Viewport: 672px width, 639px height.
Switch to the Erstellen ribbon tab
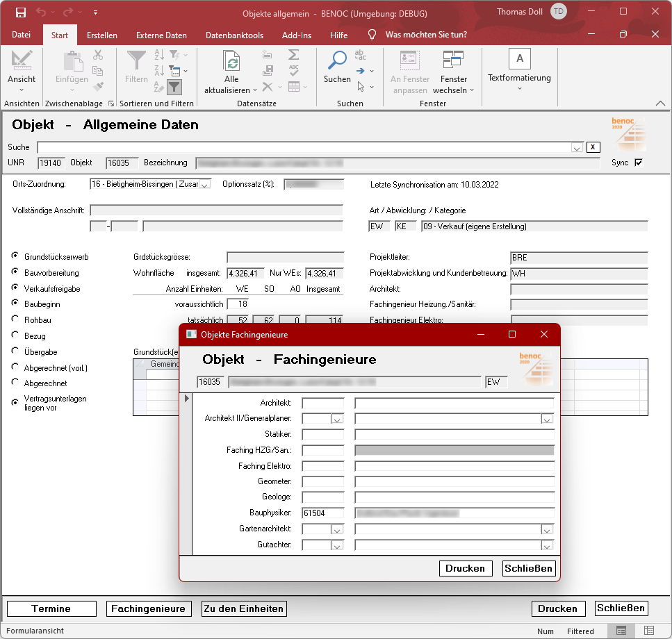point(101,35)
